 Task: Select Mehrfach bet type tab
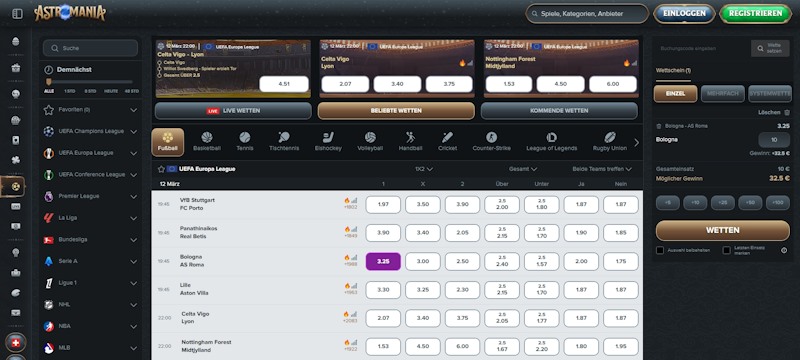(722, 94)
